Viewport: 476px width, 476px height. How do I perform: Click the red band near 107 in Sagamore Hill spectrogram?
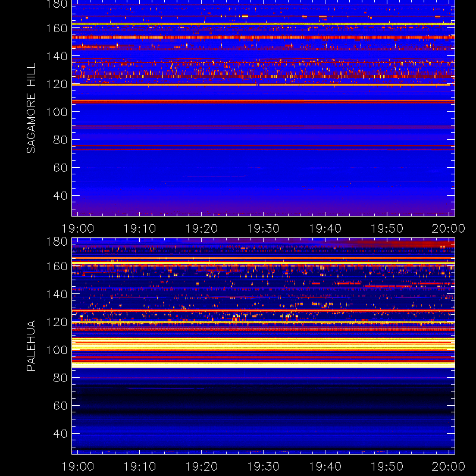[x=263, y=102]
